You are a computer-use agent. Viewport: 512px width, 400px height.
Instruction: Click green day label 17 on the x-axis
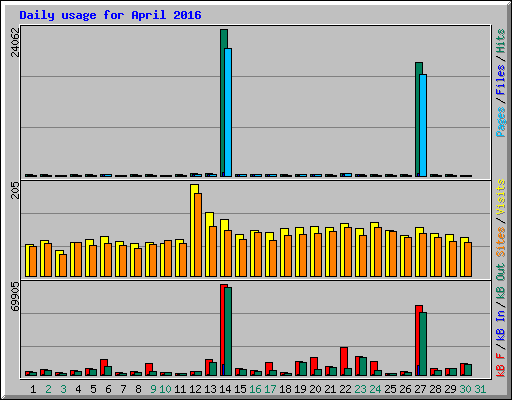270,389
